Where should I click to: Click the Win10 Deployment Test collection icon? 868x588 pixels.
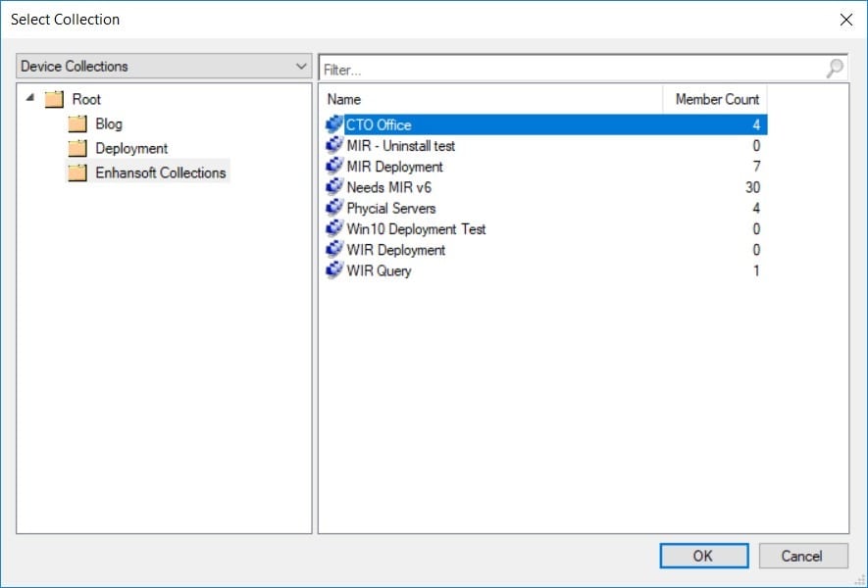pos(334,228)
